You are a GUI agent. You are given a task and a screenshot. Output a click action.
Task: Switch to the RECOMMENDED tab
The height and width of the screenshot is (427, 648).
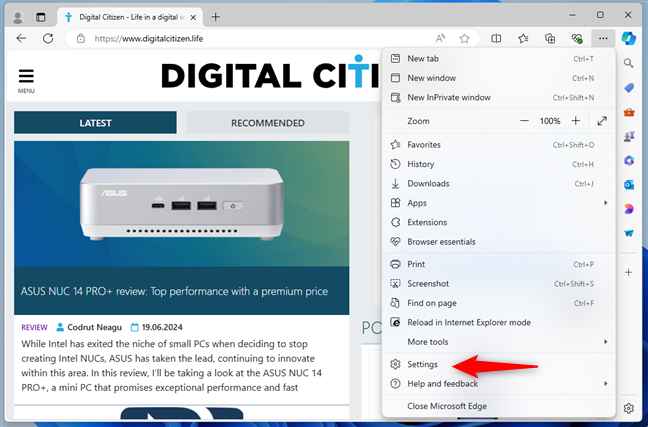268,123
